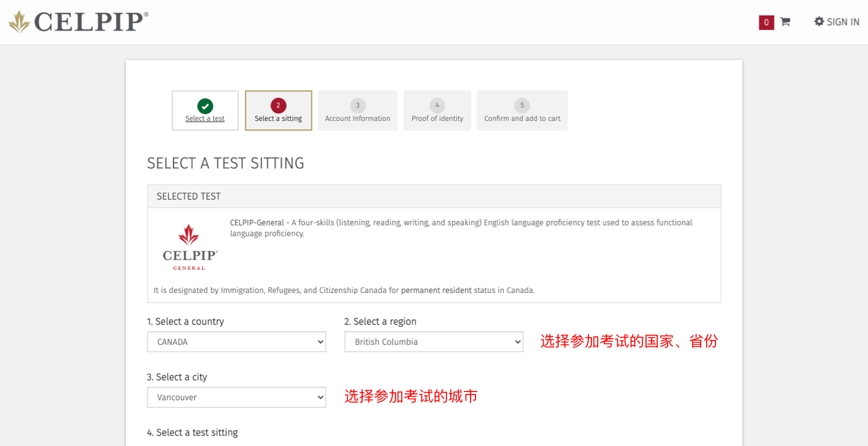
Task: Click the CELPIP logo in the header
Action: coord(78,22)
